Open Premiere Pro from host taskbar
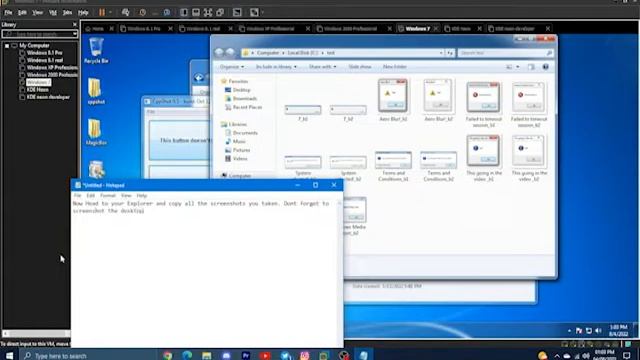640x360 pixels. [x=246, y=356]
